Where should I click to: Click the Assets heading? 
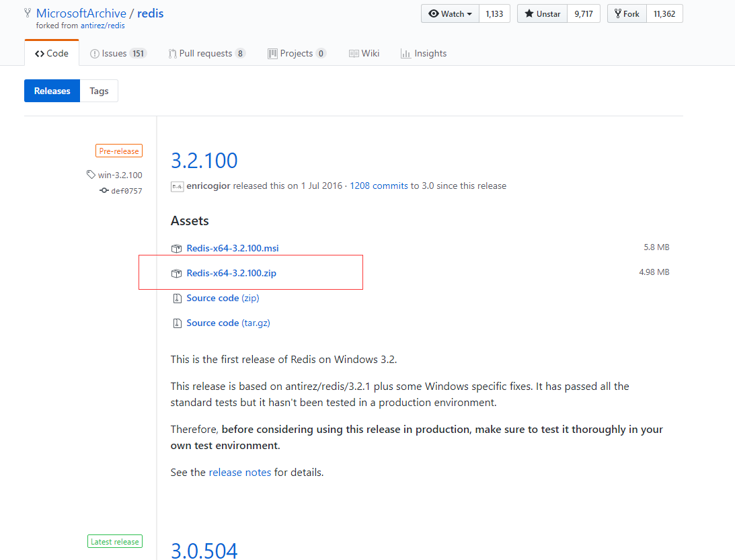[190, 221]
